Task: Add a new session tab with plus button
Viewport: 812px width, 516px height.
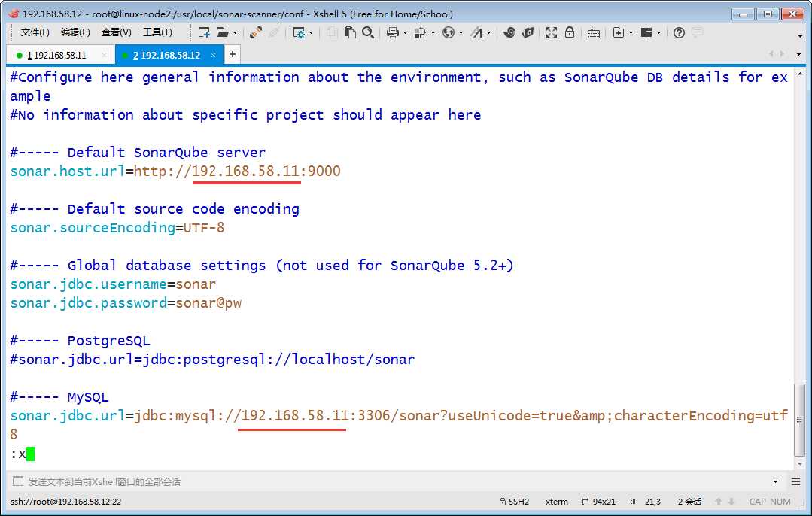Action: tap(233, 54)
